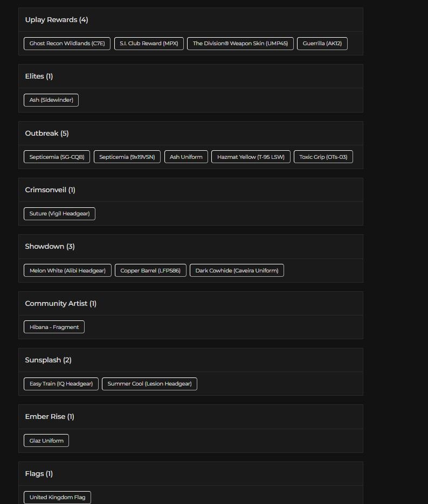Image resolution: width=428 pixels, height=504 pixels.
Task: Click The Division Weapon Skin (UMP45) tag
Action: pos(240,44)
